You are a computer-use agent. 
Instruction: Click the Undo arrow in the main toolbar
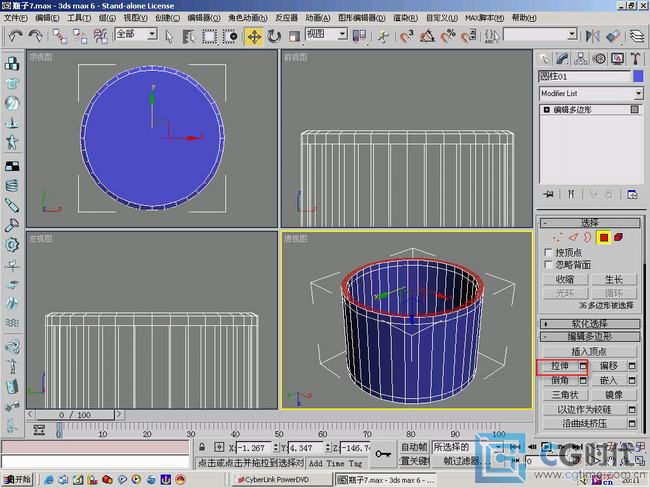coord(15,36)
